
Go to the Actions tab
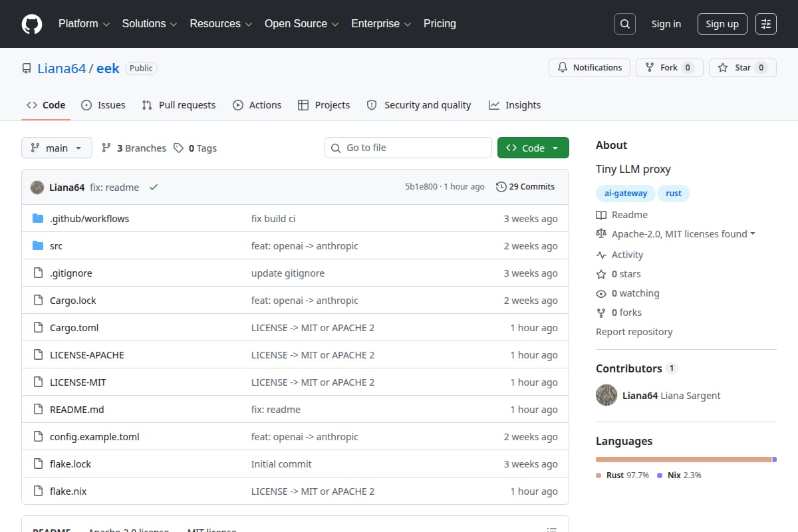pos(257,105)
